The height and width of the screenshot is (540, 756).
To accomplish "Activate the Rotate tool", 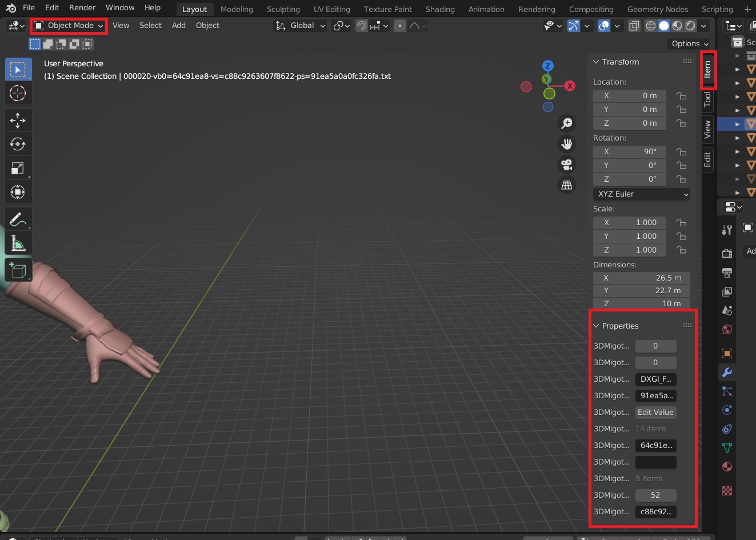I will click(18, 145).
